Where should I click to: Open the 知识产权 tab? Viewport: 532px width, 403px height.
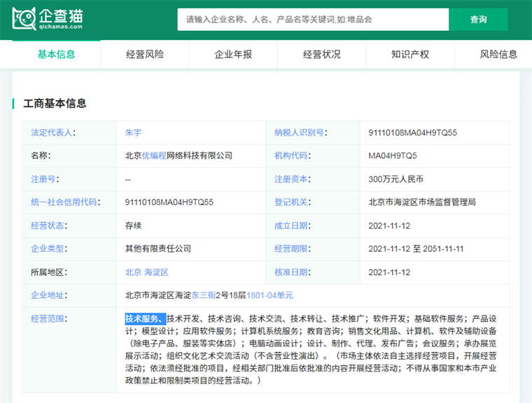coord(410,55)
